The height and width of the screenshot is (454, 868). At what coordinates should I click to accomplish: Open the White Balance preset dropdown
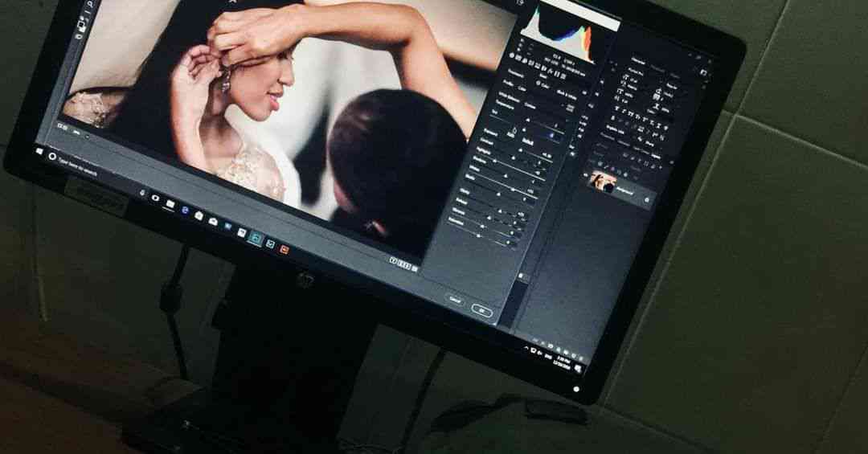point(530,105)
